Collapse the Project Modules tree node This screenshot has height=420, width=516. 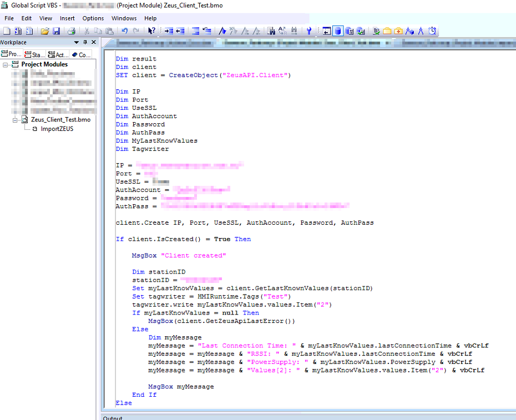[4, 64]
